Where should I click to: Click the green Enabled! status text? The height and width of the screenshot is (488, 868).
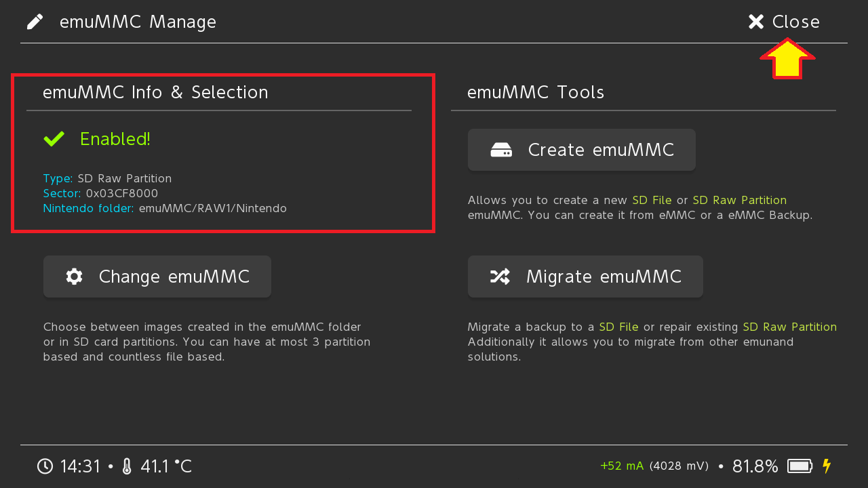[115, 139]
